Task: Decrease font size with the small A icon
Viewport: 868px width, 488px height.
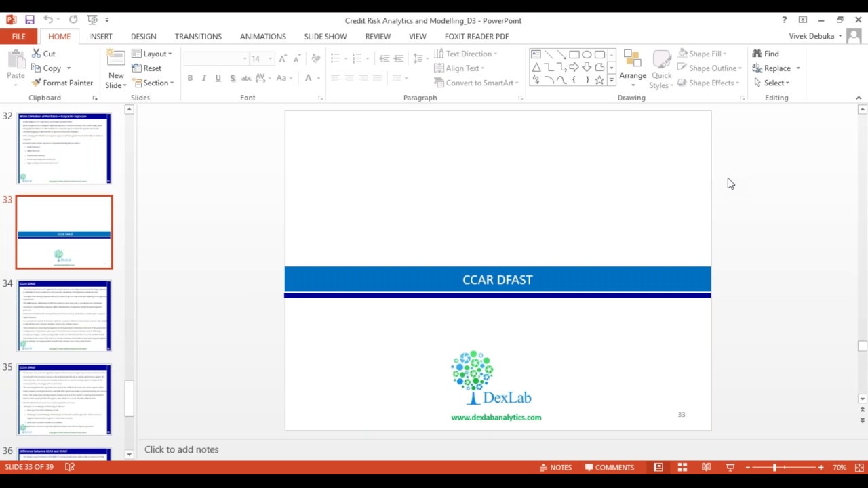Action: 296,59
